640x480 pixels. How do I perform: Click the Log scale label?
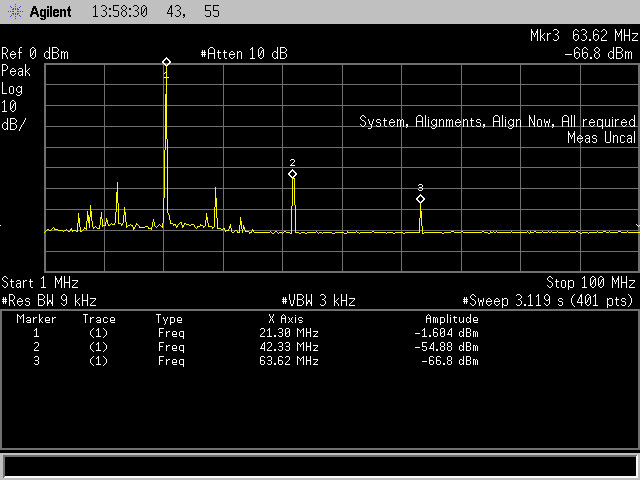tap(12, 89)
